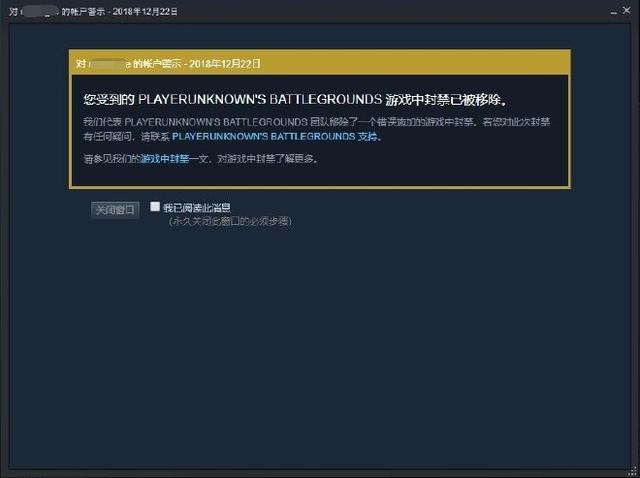Open the 游戏中封禁 article link
This screenshot has height=478, width=640.
point(165,158)
